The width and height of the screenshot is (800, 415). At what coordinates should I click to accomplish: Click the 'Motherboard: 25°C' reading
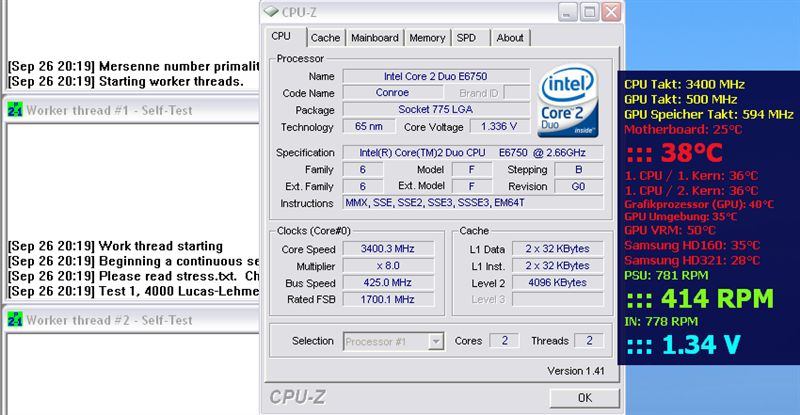[x=683, y=130]
